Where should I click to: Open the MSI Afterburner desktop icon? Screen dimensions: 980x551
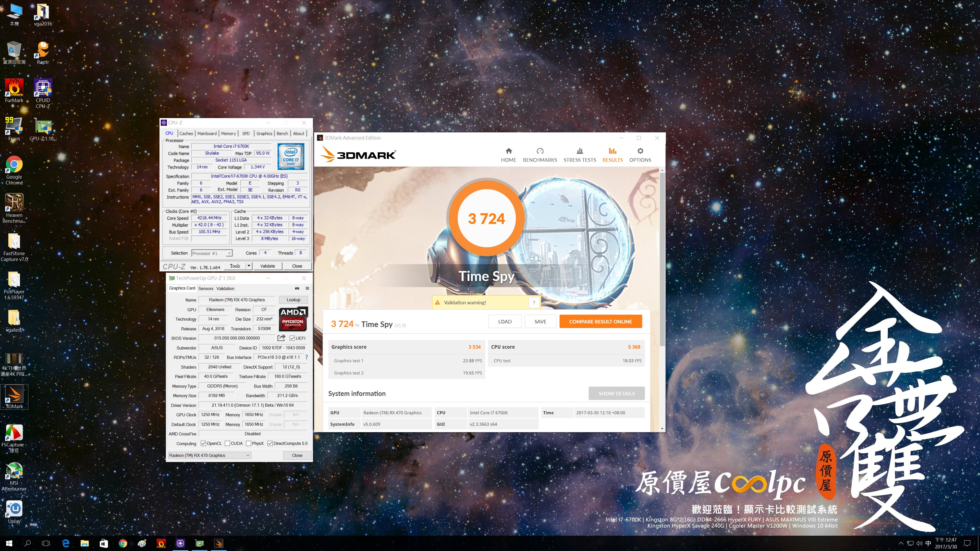point(14,477)
